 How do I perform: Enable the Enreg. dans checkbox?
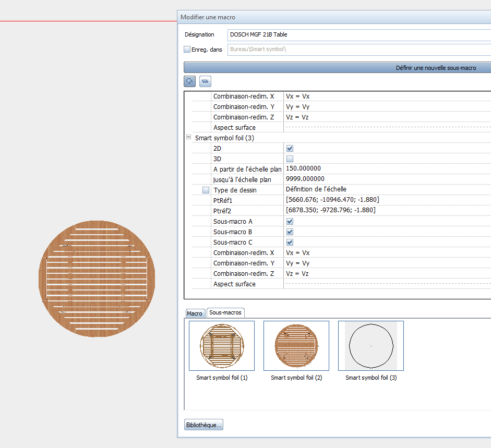tap(187, 49)
